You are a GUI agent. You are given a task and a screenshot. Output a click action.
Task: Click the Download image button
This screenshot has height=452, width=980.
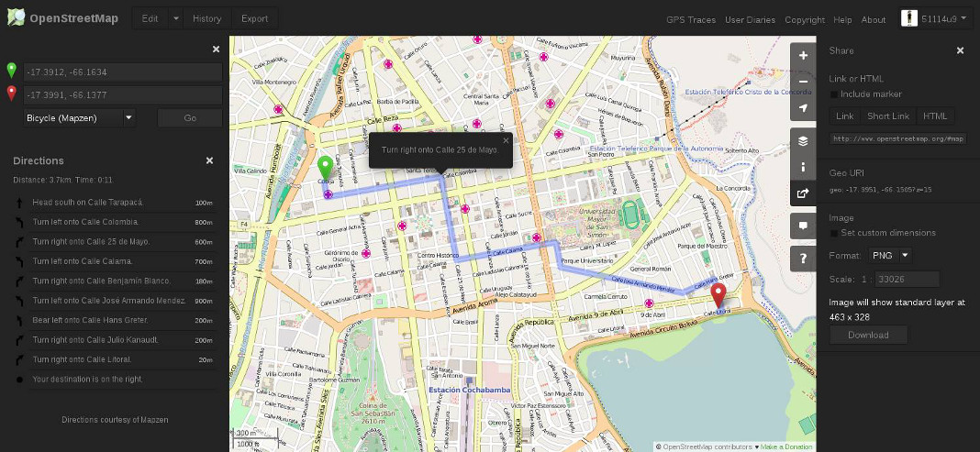pos(868,336)
